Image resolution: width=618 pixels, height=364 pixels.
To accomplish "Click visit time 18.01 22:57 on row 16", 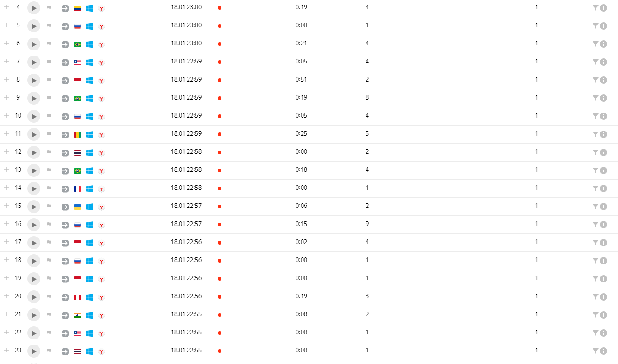I will (x=186, y=224).
